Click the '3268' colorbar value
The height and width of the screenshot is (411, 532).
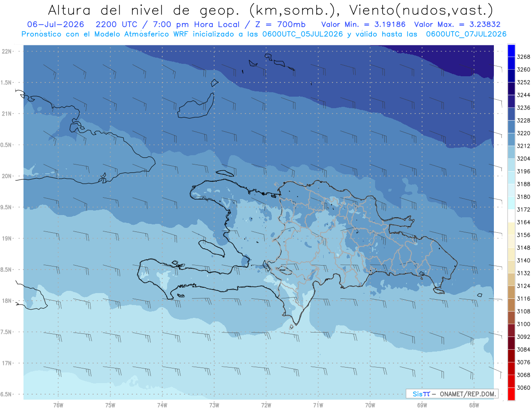click(524, 57)
